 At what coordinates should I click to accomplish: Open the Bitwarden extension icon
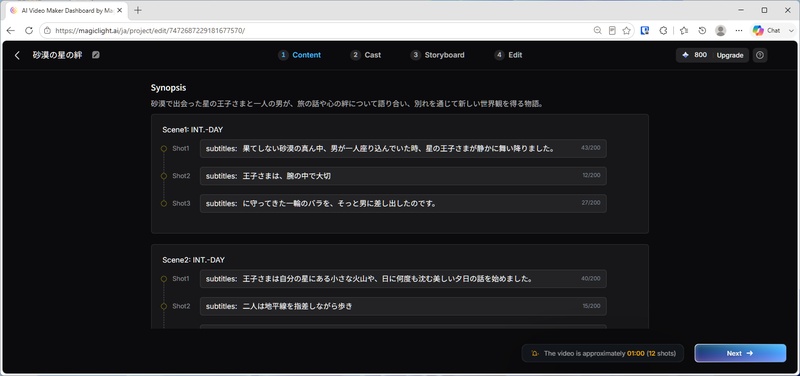tap(645, 31)
